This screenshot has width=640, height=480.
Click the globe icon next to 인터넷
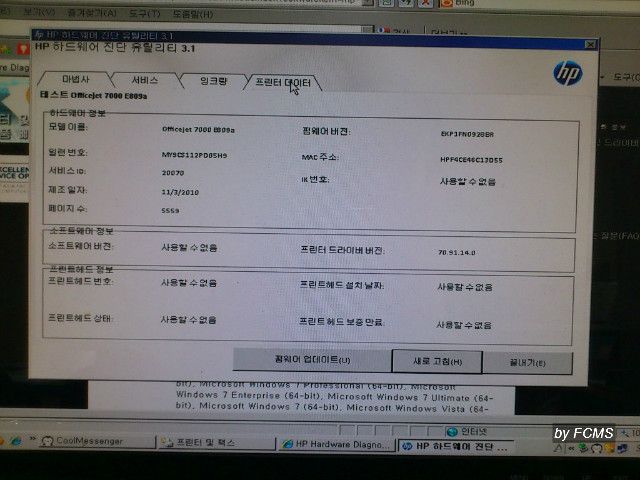point(451,431)
